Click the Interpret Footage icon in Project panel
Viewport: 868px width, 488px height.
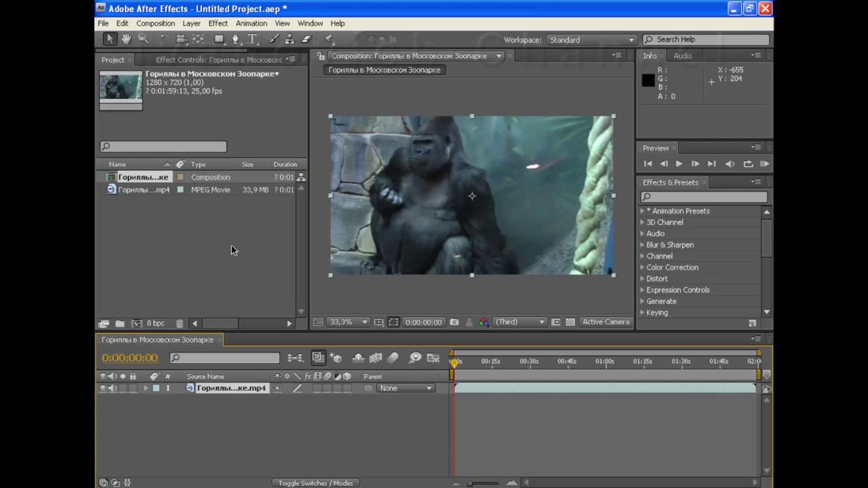coord(104,323)
